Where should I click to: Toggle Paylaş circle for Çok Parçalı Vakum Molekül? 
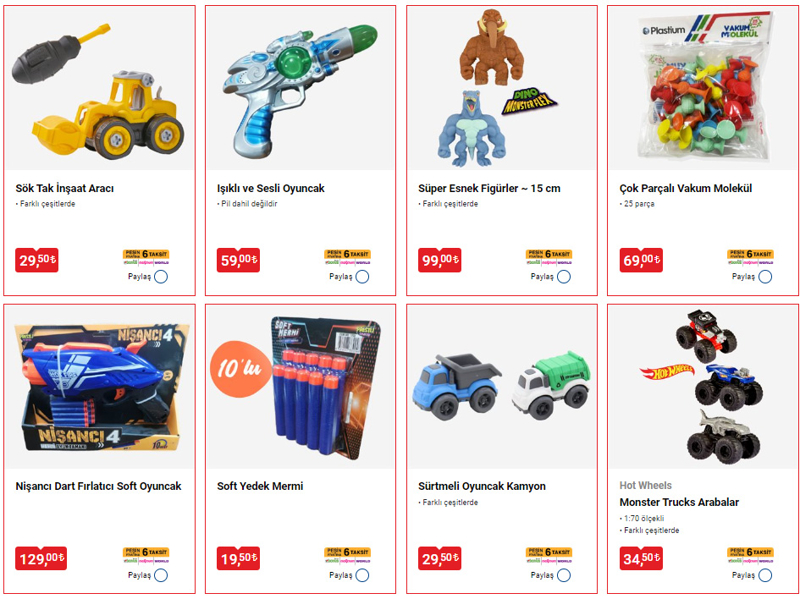765,277
